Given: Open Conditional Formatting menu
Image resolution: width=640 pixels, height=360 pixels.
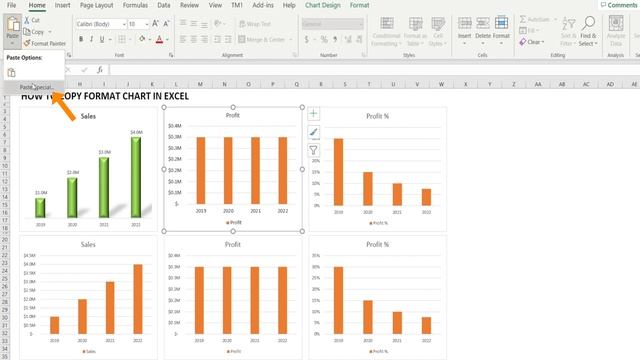Looking at the screenshot, I should pyautogui.click(x=387, y=31).
